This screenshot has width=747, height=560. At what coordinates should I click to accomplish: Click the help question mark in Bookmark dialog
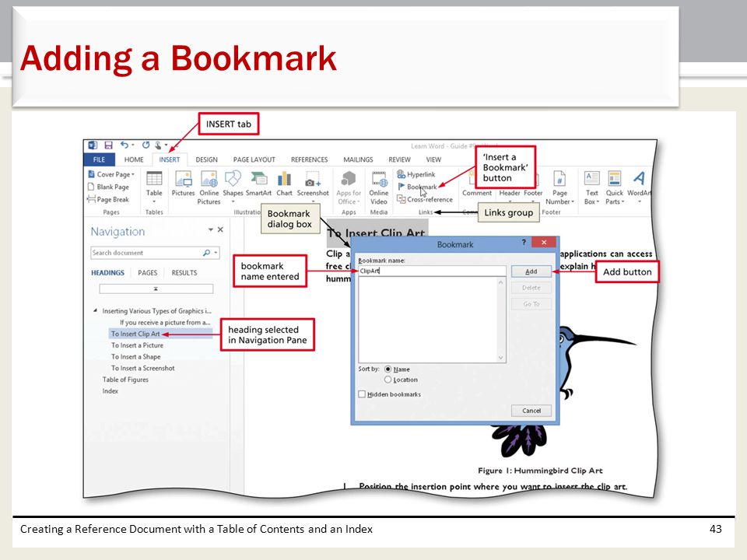pyautogui.click(x=524, y=242)
